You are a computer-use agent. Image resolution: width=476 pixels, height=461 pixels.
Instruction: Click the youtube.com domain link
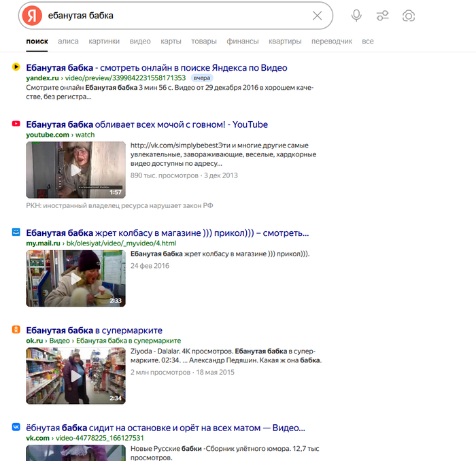click(48, 135)
